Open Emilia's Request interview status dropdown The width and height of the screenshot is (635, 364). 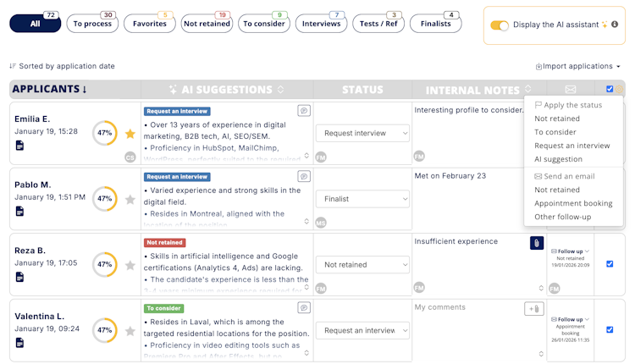362,133
